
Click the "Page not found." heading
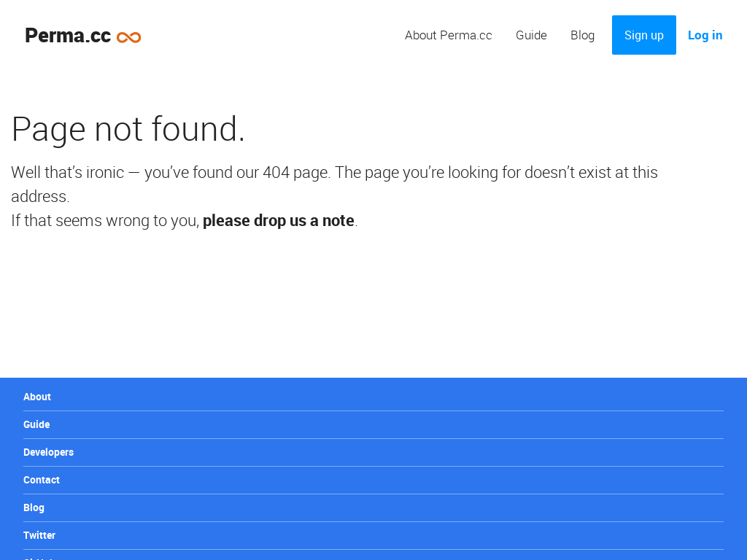click(x=128, y=129)
